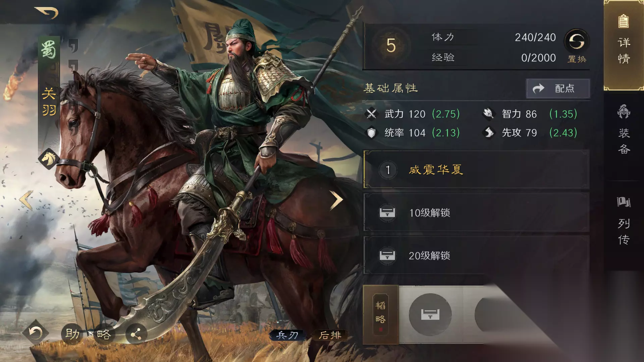Viewport: 644px width, 362px height.
Task: Tap the rotate reset icon
Action: [35, 333]
